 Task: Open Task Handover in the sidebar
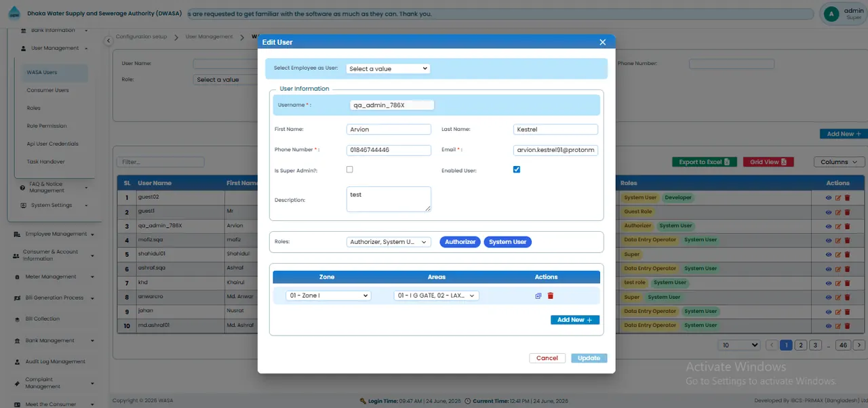click(45, 162)
